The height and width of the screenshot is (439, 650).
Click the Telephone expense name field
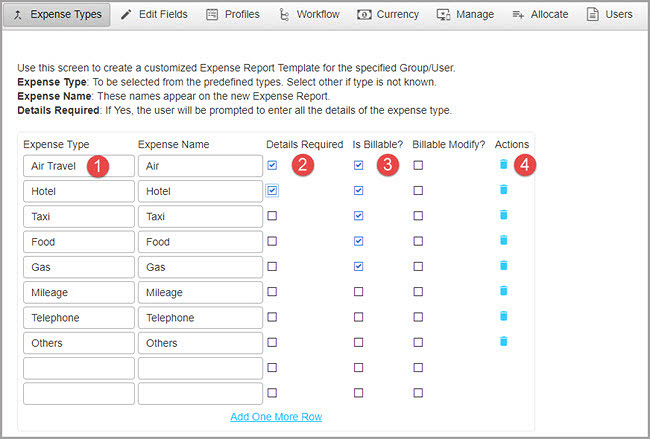click(200, 318)
